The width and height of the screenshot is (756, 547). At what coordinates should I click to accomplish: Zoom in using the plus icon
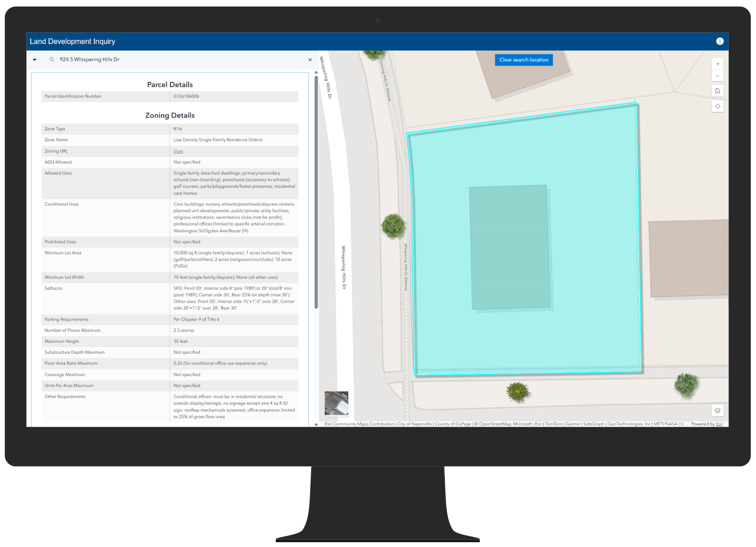coord(718,64)
